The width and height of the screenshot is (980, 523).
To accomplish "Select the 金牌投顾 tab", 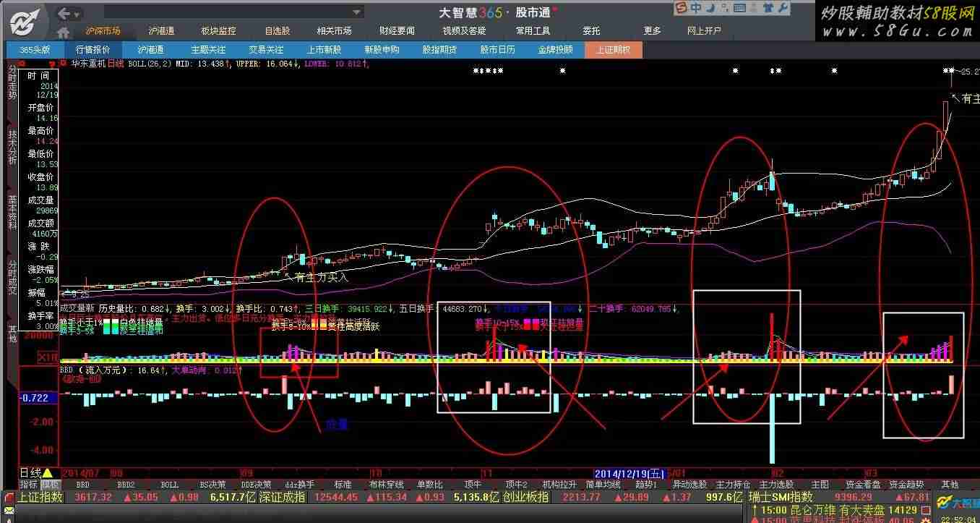I will pyautogui.click(x=555, y=50).
